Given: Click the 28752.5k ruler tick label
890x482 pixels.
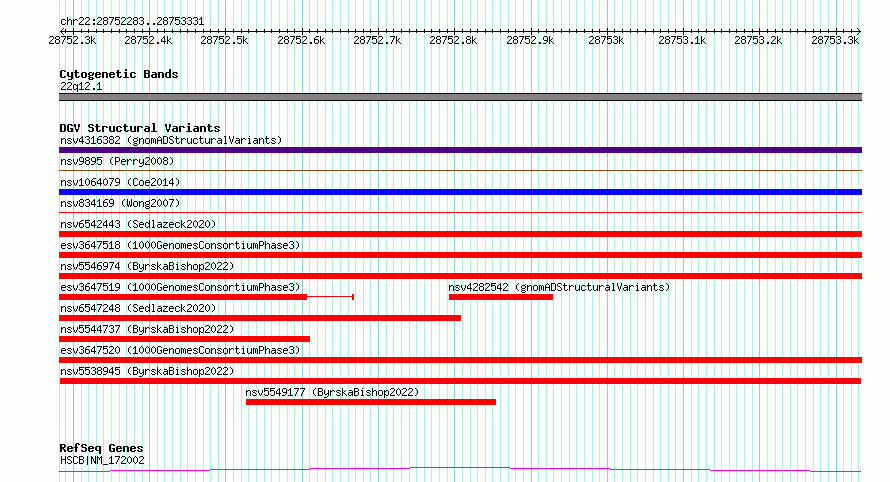Looking at the screenshot, I should [224, 40].
